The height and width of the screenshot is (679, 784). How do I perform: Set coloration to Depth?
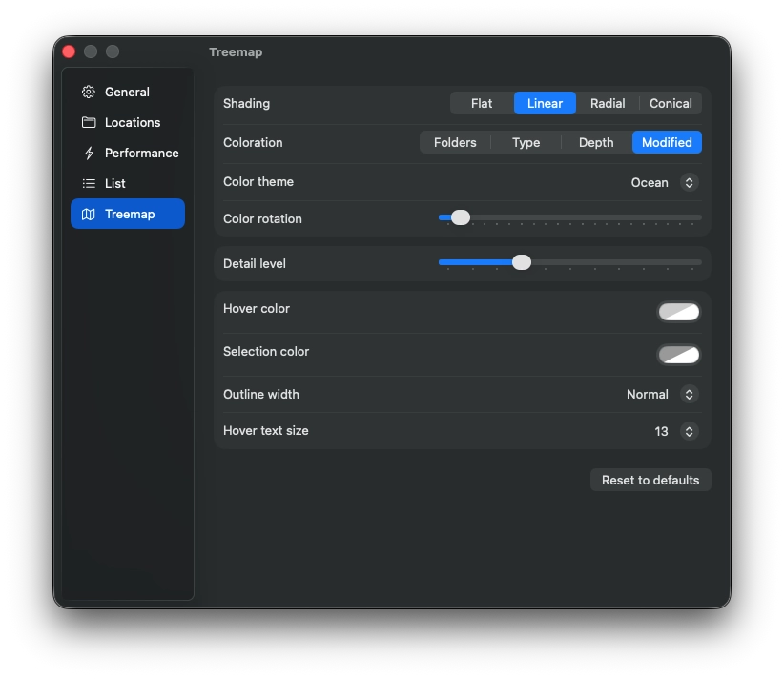point(596,142)
